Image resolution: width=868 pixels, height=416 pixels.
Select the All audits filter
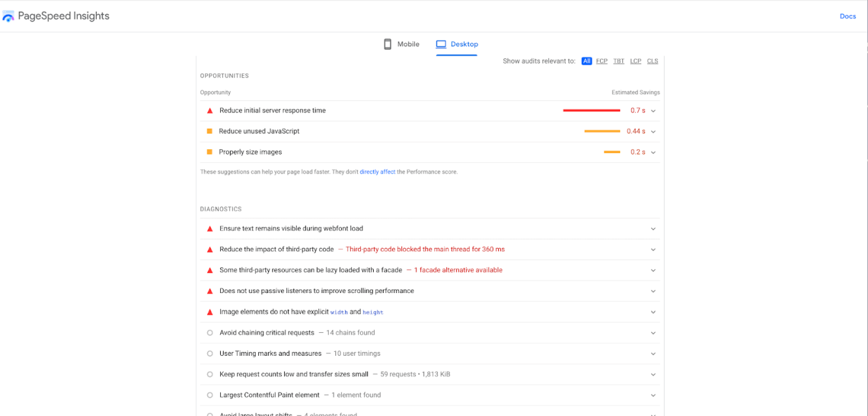[586, 61]
